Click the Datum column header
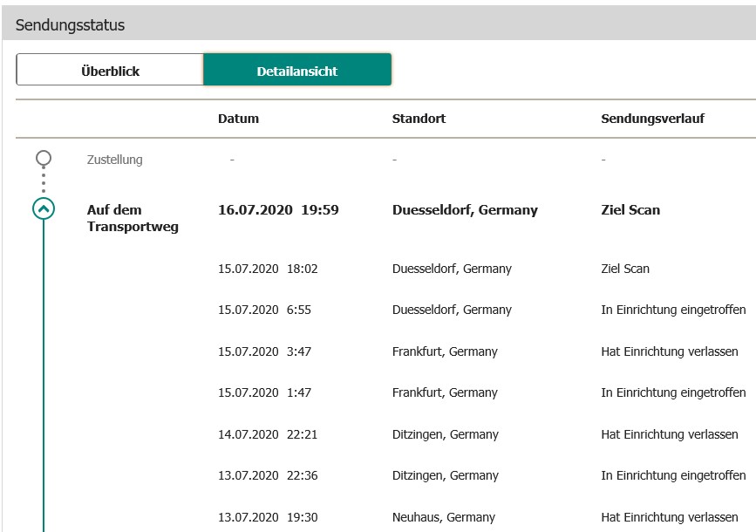Viewport: 756px width, 532px height. tap(238, 119)
